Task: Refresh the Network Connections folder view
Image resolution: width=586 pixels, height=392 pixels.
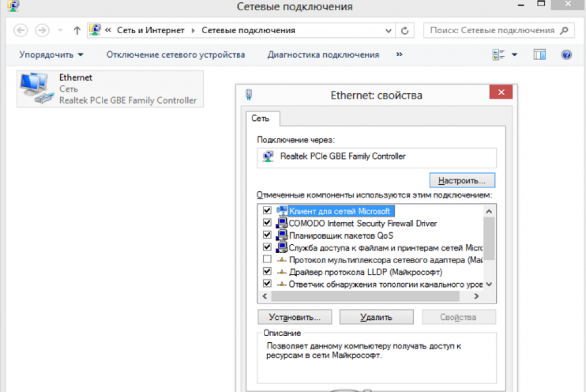Action: 405,30
